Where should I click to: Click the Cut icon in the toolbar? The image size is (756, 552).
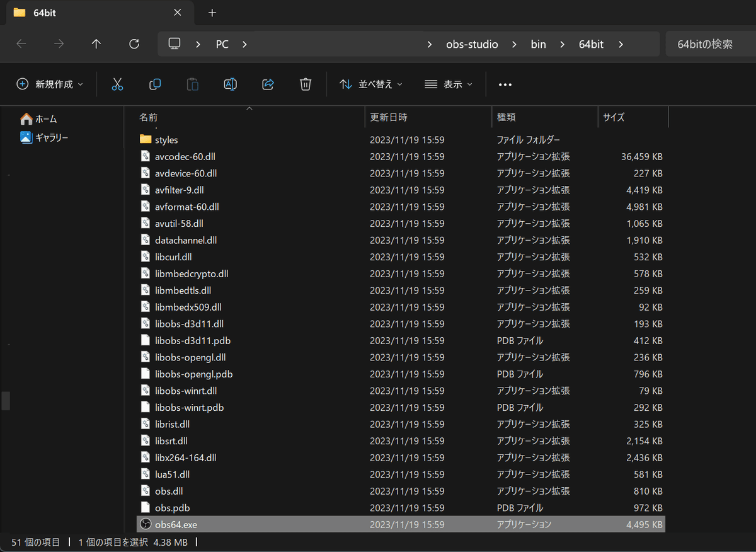pyautogui.click(x=117, y=83)
